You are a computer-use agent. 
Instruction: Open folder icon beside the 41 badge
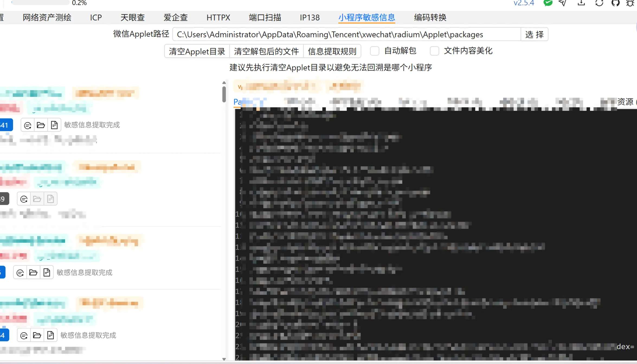pyautogui.click(x=41, y=125)
